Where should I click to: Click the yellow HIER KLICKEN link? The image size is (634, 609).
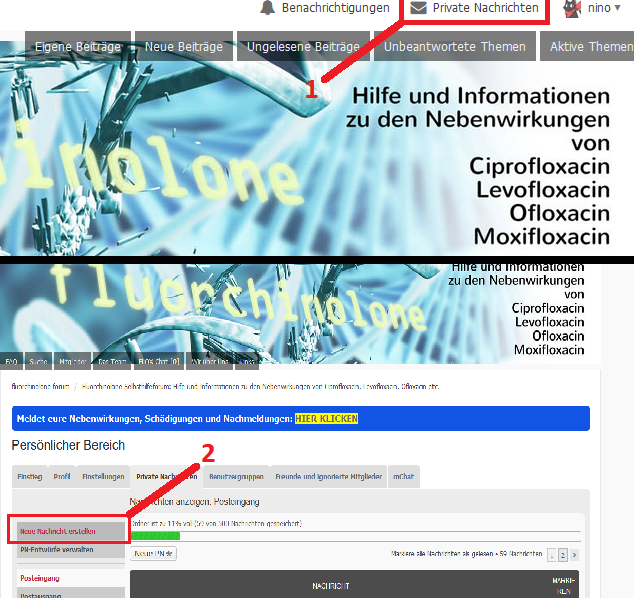326,418
